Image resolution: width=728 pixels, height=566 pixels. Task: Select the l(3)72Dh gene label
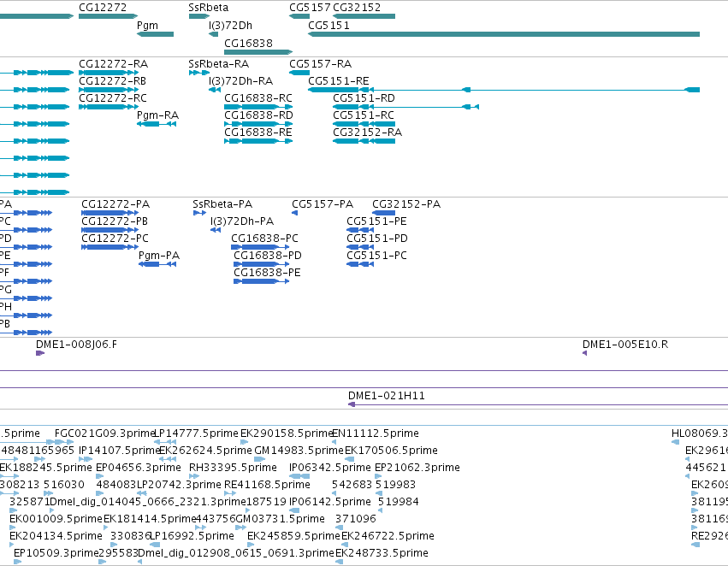(x=231, y=26)
